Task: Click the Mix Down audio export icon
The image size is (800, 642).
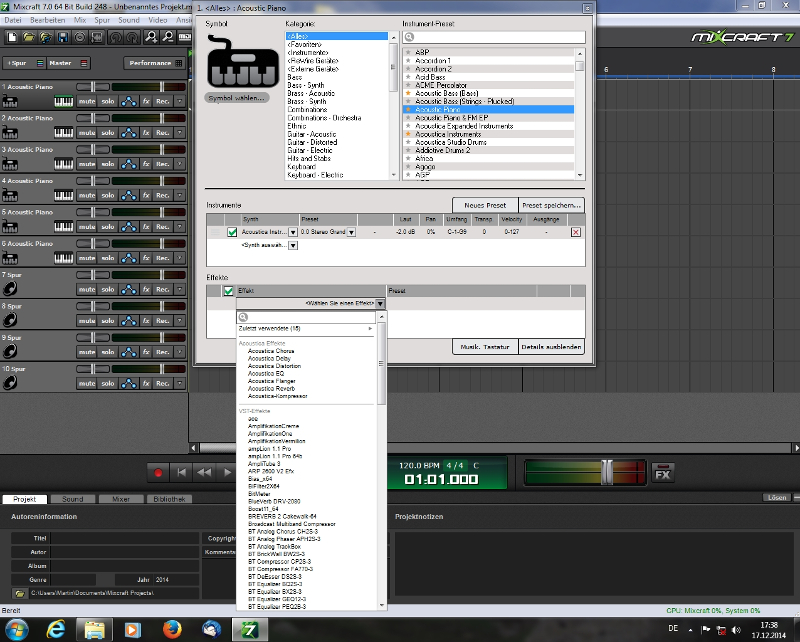Action: click(97, 37)
